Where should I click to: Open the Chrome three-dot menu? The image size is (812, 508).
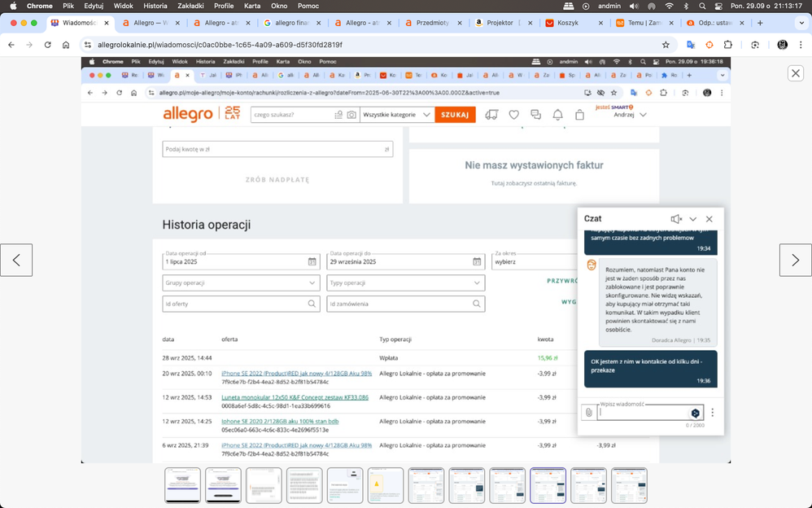[x=801, y=45]
